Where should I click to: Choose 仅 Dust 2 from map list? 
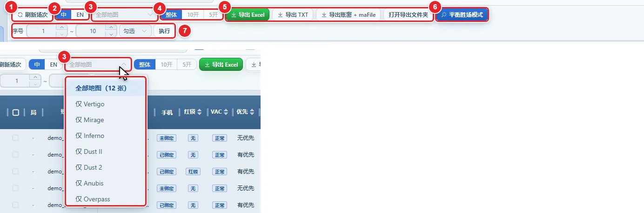[x=106, y=167]
